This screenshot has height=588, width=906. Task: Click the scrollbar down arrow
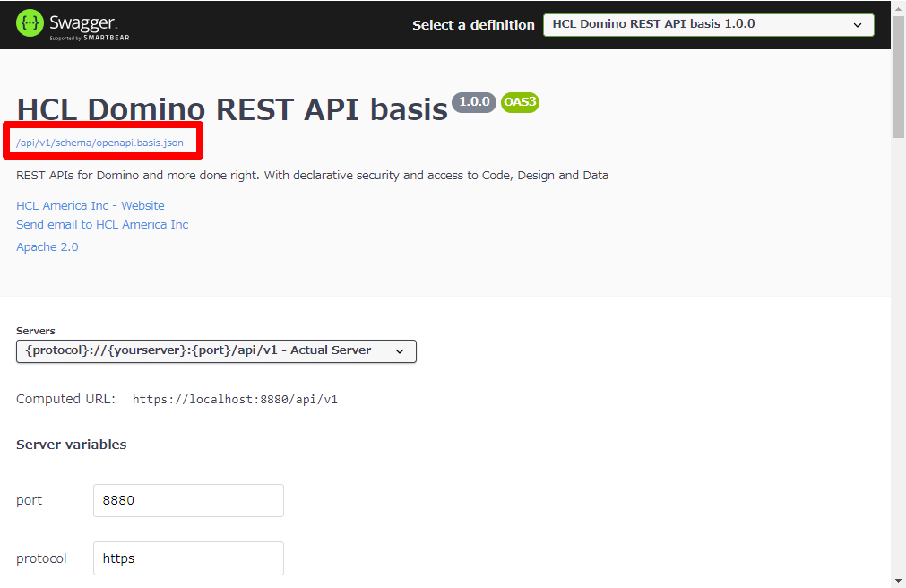click(898, 581)
